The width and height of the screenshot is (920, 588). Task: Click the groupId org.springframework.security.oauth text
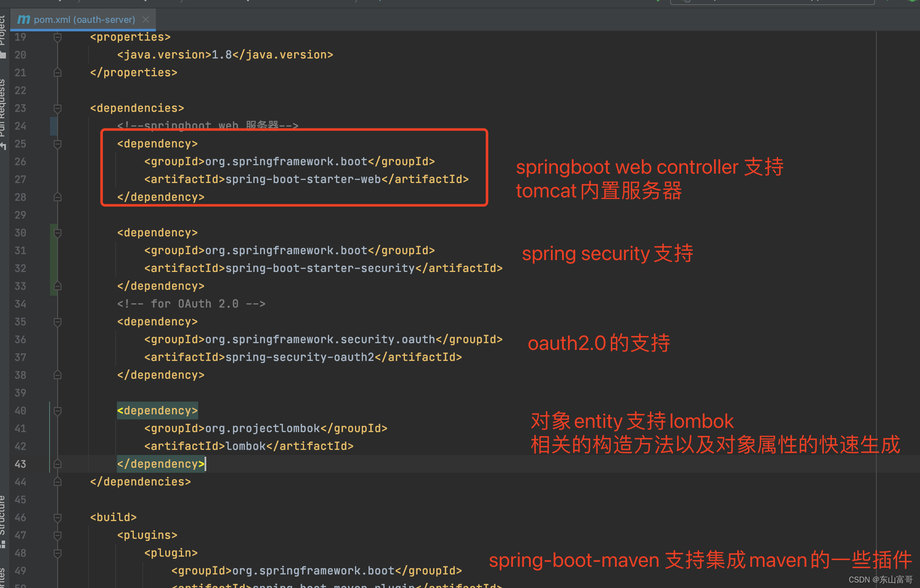click(x=320, y=340)
